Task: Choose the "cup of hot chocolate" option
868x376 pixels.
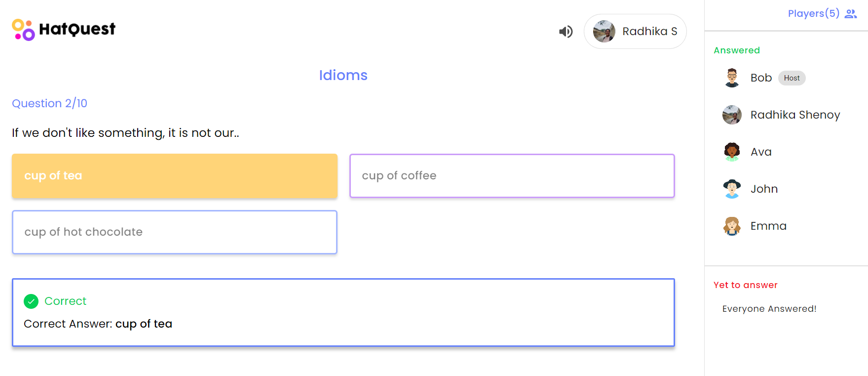Action: click(175, 232)
